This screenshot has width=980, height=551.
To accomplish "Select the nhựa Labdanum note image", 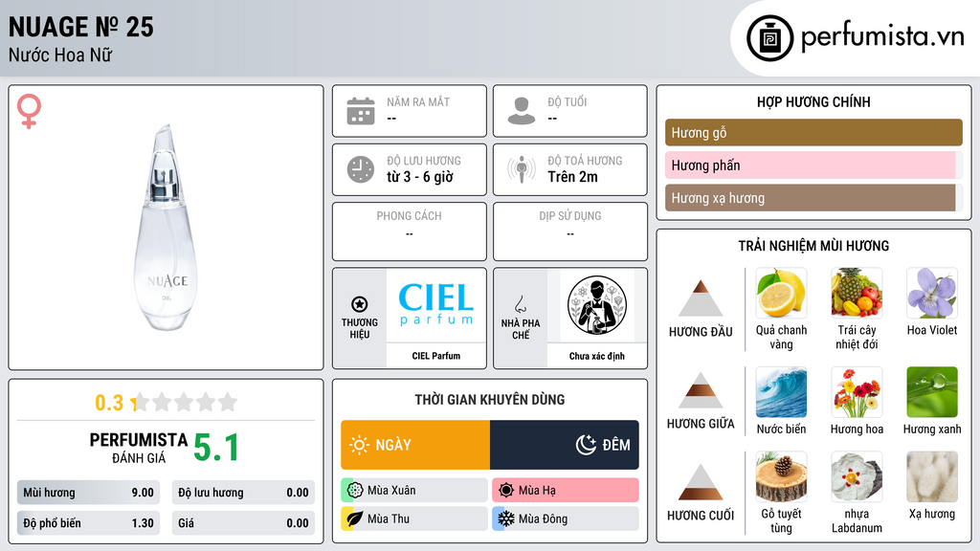I will click(857, 477).
